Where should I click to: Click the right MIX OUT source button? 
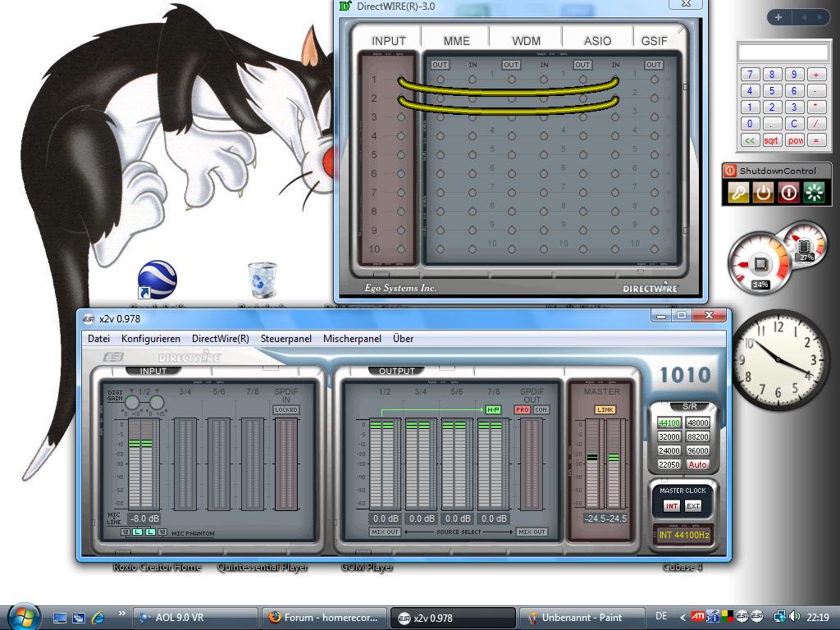(x=532, y=532)
